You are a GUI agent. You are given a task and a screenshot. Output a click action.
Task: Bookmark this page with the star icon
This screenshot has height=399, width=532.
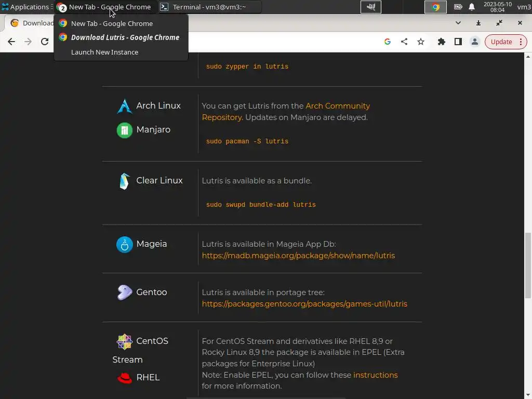click(x=421, y=42)
